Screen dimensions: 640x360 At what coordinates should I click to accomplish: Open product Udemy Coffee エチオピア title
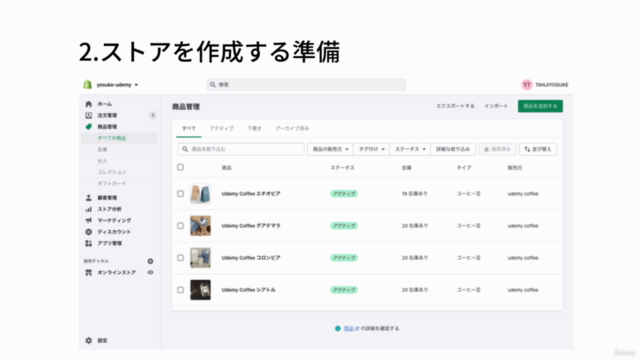coord(251,194)
